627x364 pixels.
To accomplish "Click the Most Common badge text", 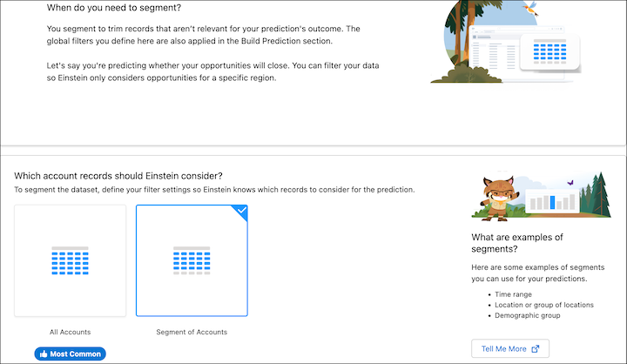I will [77, 354].
